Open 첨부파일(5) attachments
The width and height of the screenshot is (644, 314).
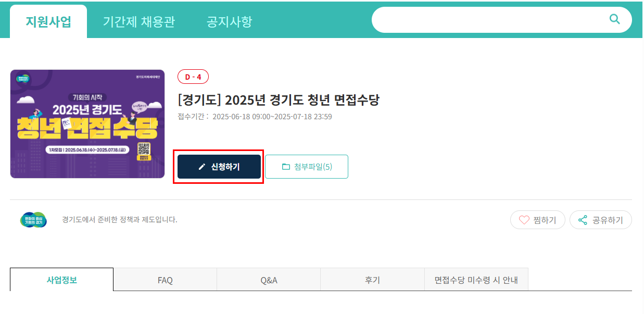point(307,166)
